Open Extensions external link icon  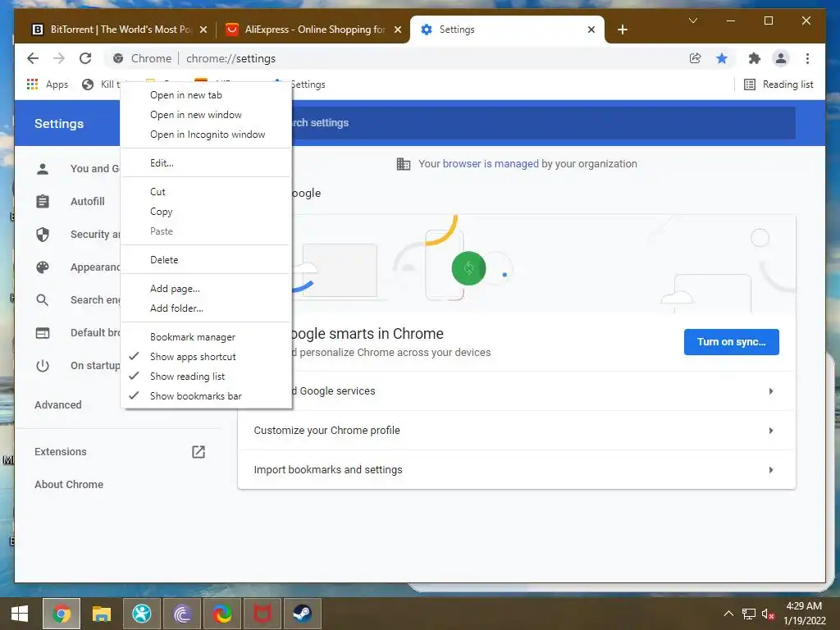click(199, 452)
